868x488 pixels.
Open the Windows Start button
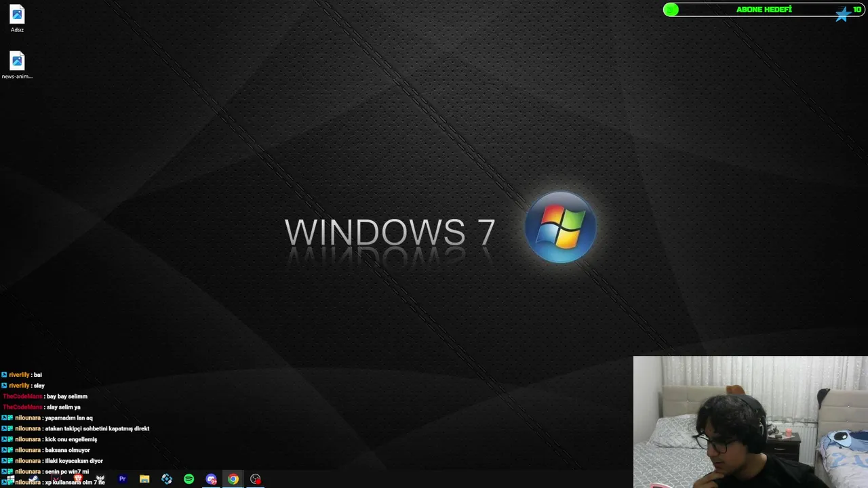coord(10,479)
